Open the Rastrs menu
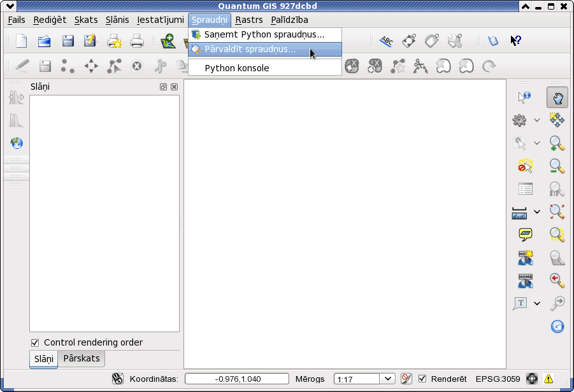 [x=249, y=20]
